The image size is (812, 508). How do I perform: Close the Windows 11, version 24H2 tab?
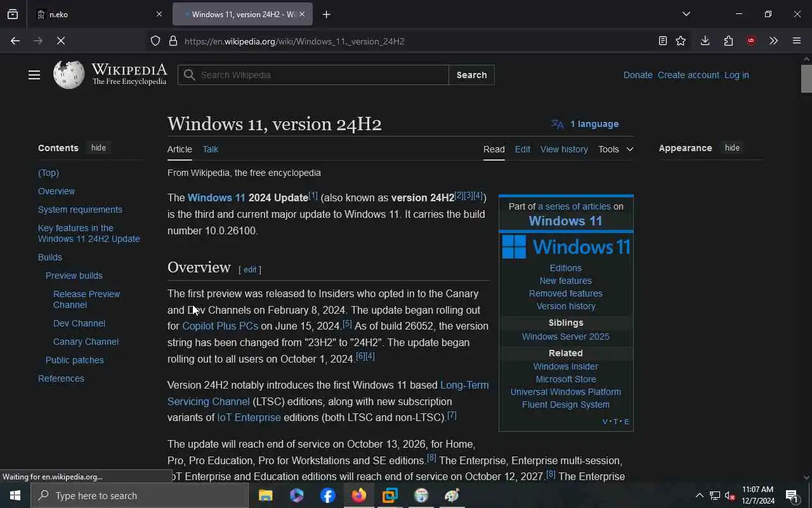(x=302, y=14)
